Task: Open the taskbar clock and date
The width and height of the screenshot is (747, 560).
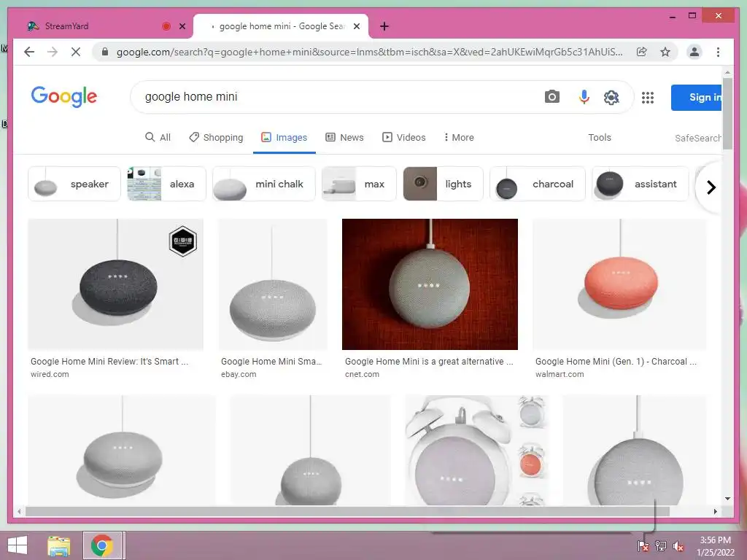Action: 715,546
